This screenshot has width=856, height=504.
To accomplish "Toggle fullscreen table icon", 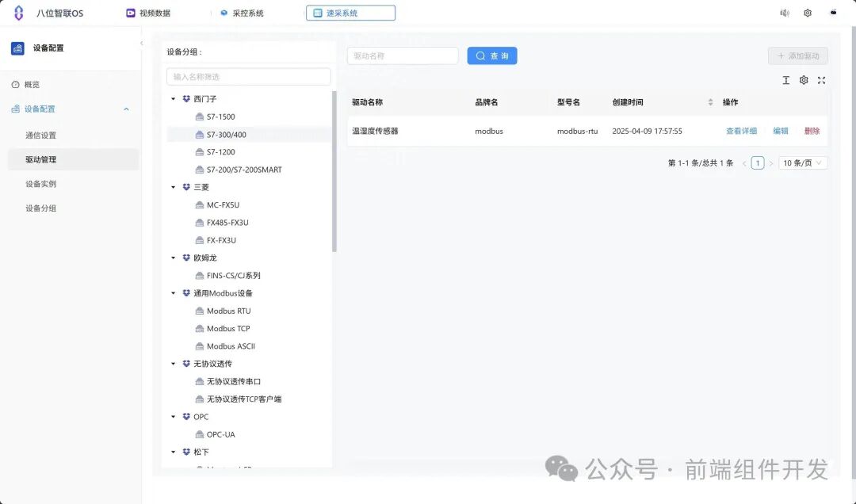I will click(x=821, y=80).
